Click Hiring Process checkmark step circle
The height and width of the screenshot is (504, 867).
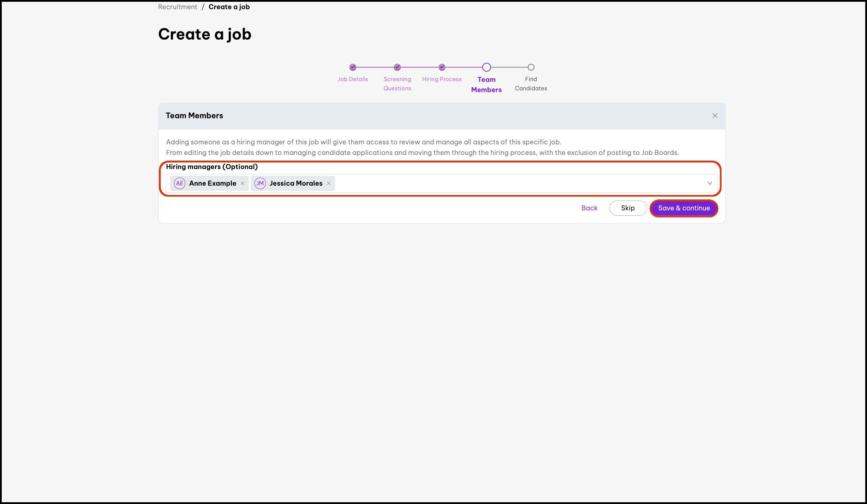pos(442,67)
